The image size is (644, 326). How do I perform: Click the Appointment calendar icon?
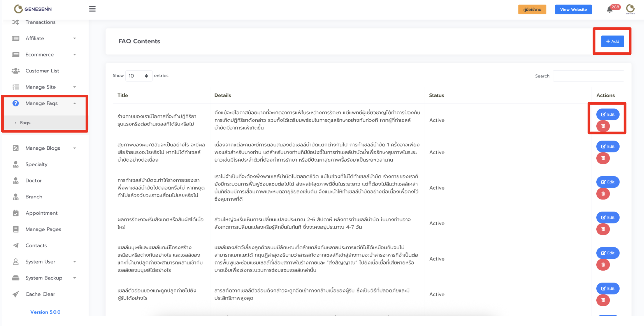16,213
